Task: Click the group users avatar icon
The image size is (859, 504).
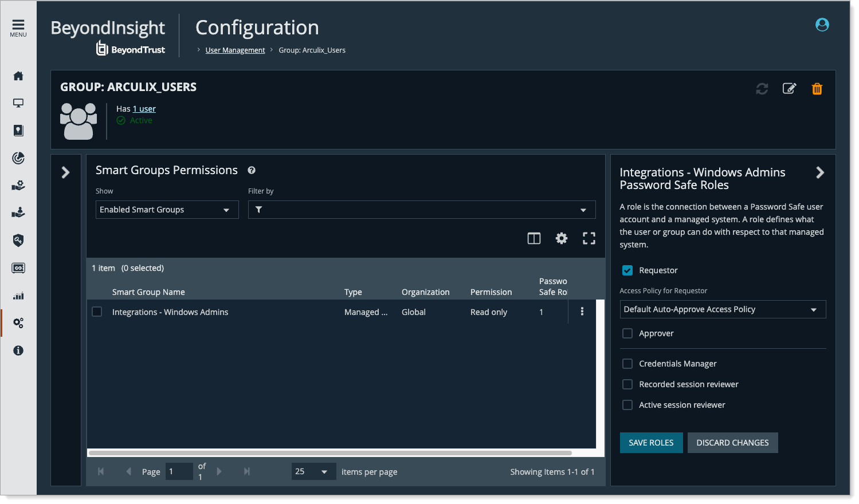Action: click(79, 121)
